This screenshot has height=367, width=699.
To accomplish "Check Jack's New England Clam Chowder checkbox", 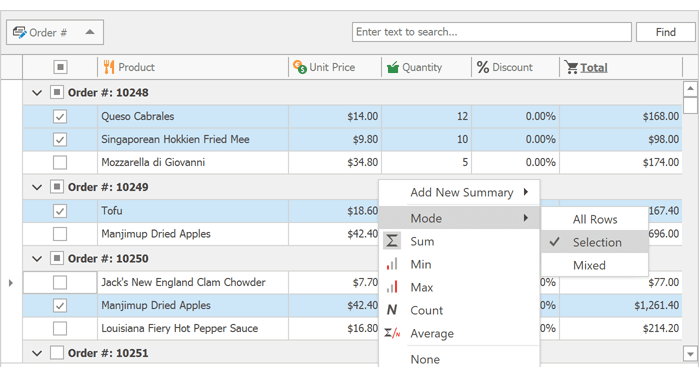I will click(x=60, y=282).
